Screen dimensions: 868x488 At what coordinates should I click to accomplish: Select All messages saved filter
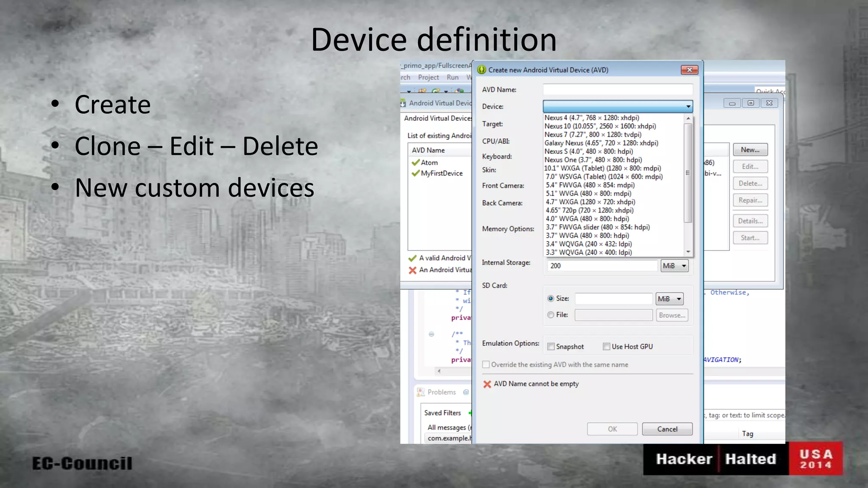pos(449,428)
